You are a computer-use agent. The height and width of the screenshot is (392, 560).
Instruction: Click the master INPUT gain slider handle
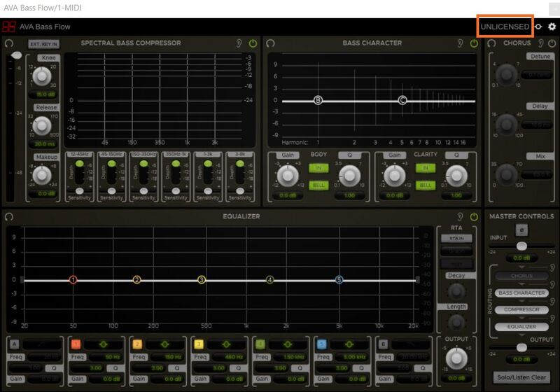pyautogui.click(x=521, y=246)
